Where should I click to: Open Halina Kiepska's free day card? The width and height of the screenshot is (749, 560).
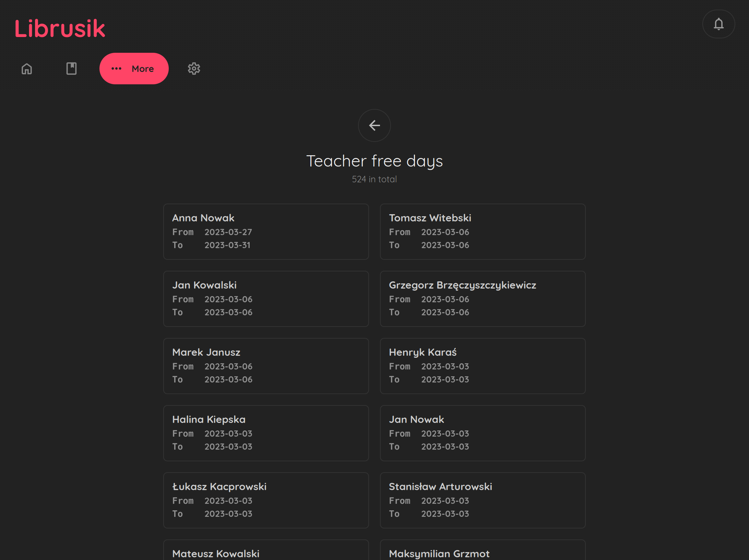(x=266, y=433)
